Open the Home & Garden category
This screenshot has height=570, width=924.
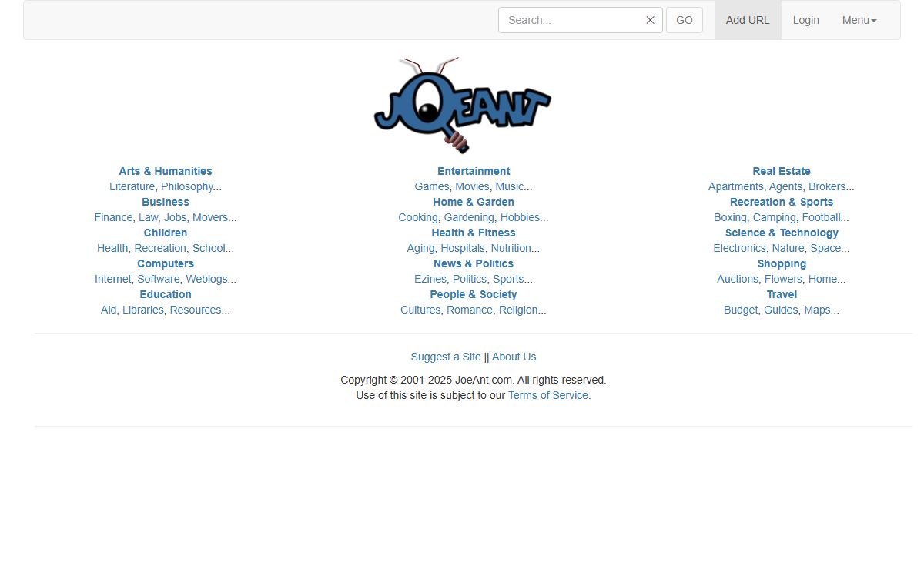pyautogui.click(x=474, y=202)
